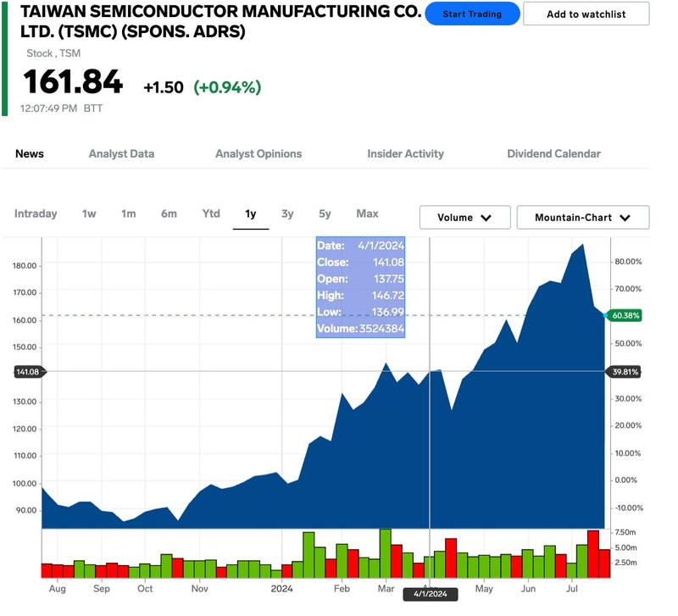Open the Volume indicator dropdown

tap(464, 218)
